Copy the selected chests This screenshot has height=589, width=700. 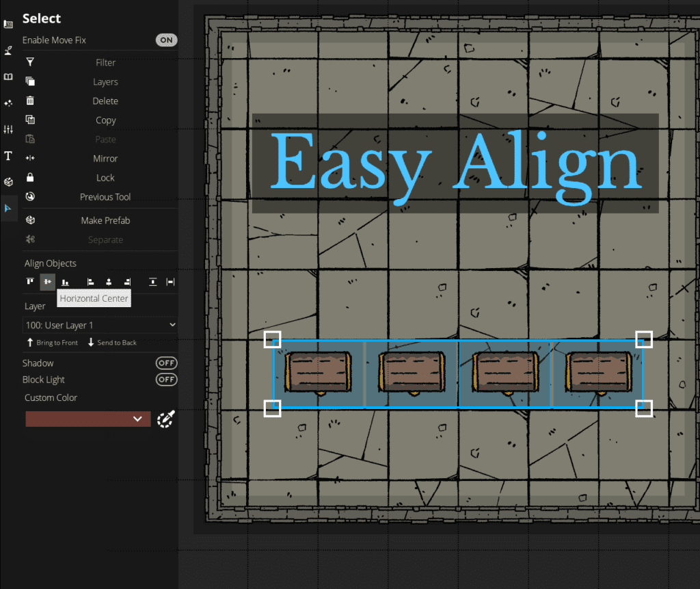point(100,120)
